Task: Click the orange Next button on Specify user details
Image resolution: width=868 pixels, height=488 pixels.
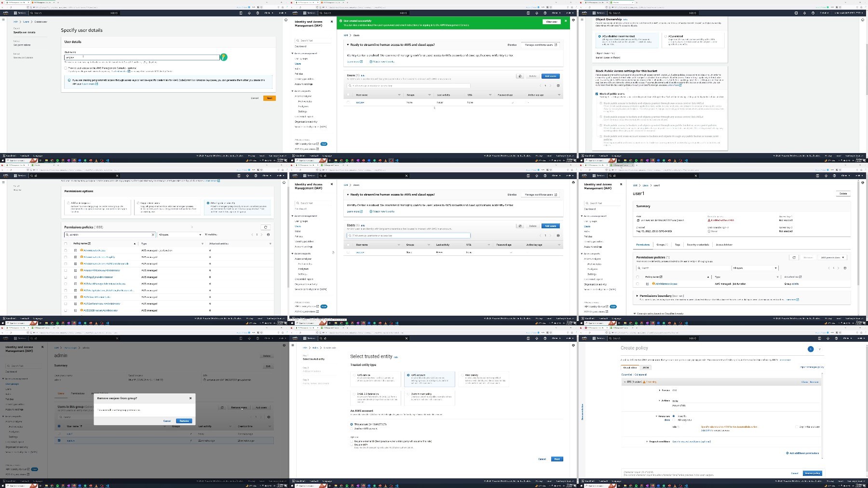Action: [270, 98]
